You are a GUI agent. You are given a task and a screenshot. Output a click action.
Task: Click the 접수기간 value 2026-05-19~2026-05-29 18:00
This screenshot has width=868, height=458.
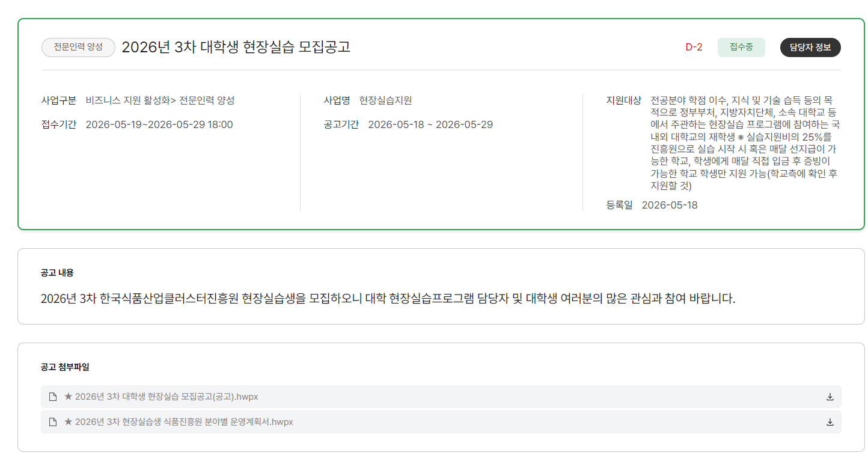159,124
